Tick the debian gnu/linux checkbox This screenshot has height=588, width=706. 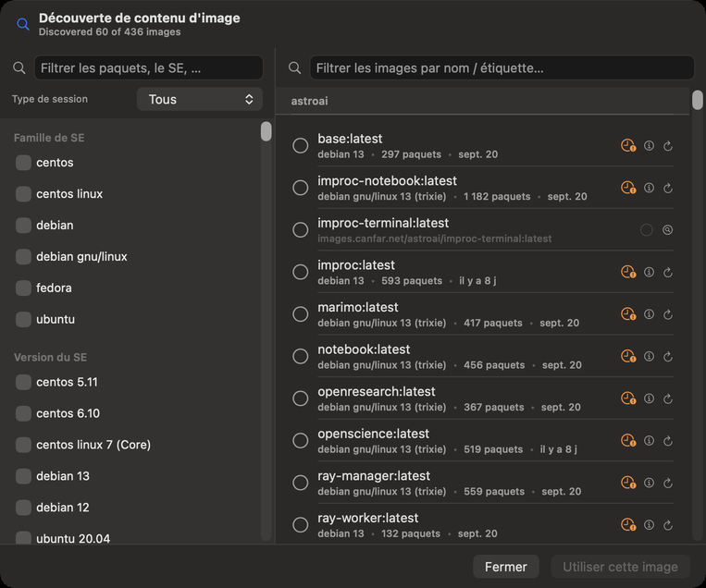tap(23, 256)
